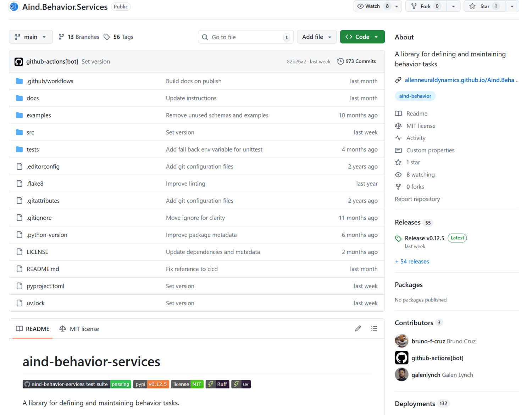The image size is (532, 415).
Task: Expand the Watch notifications dropdown arrow
Action: click(397, 6)
